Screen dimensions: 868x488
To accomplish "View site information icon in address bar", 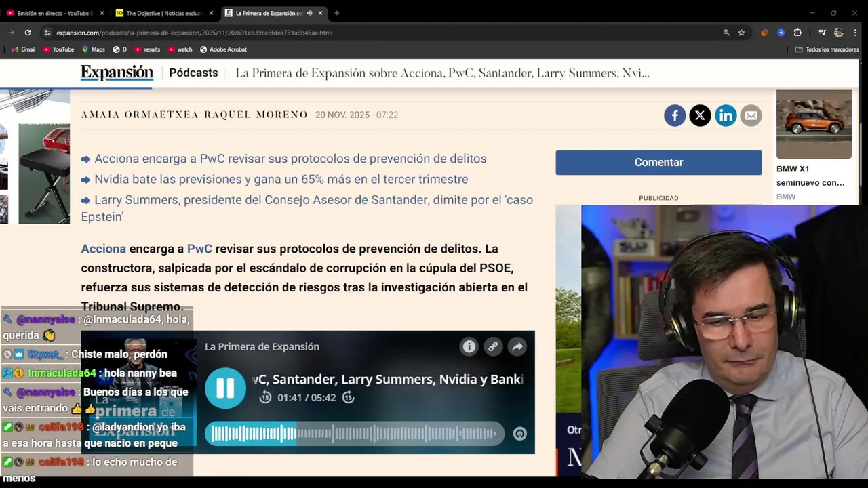I will point(47,33).
